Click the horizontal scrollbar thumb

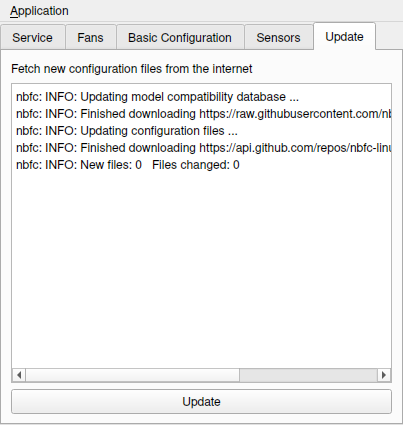[x=132, y=375]
